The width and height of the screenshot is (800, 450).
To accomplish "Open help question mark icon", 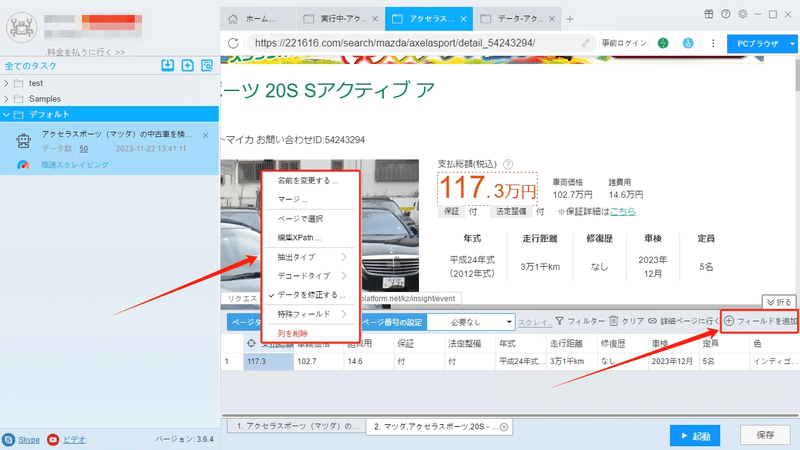I will (726, 14).
